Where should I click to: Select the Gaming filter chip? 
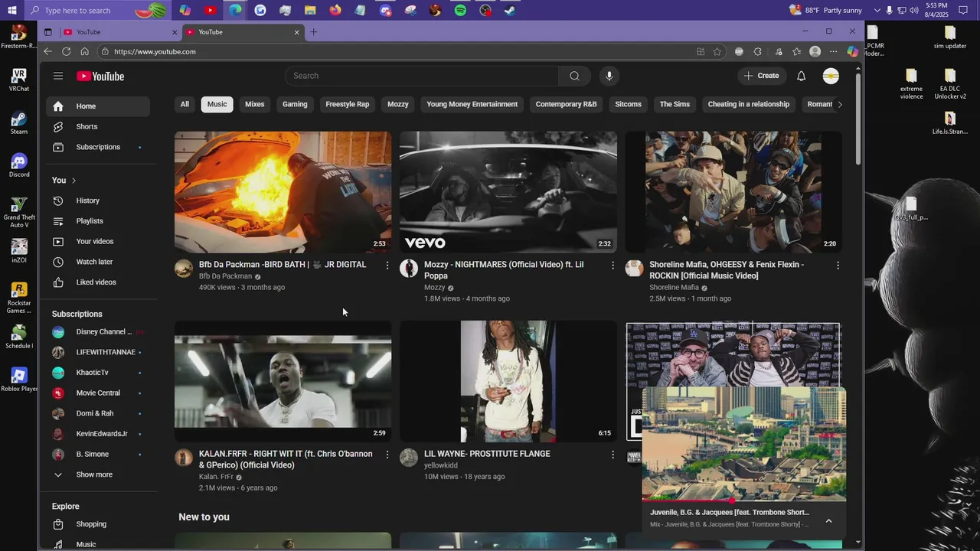[295, 104]
